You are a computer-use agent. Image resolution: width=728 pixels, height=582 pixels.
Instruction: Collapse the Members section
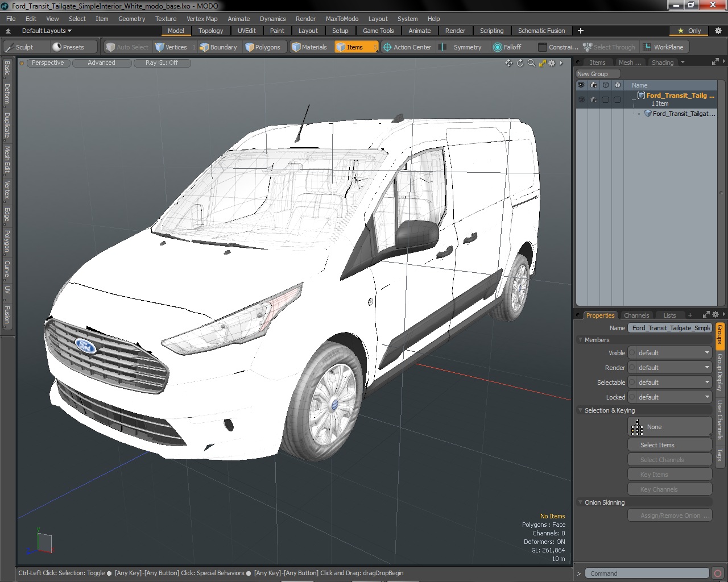tap(580, 340)
